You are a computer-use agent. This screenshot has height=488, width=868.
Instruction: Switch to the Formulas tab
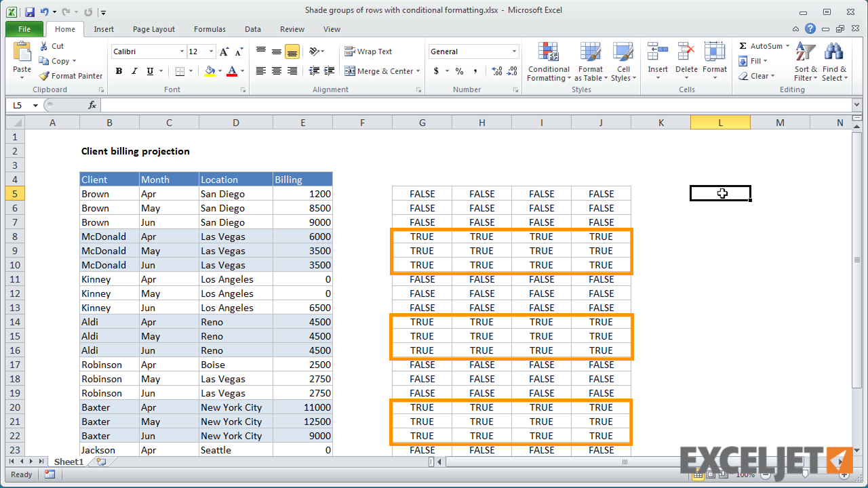tap(210, 29)
